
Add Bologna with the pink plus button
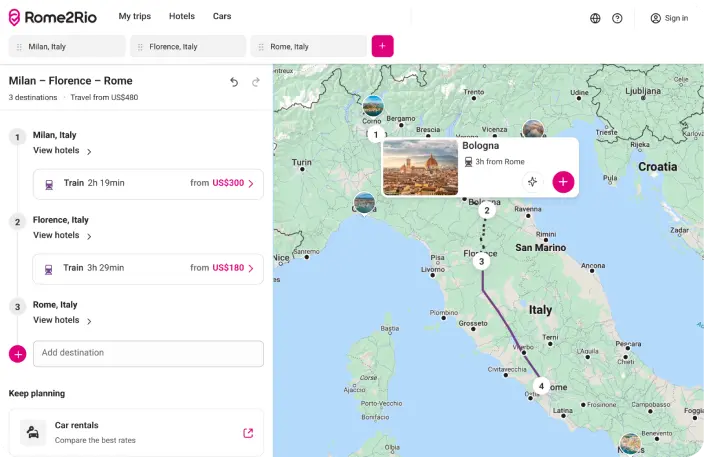pos(563,182)
